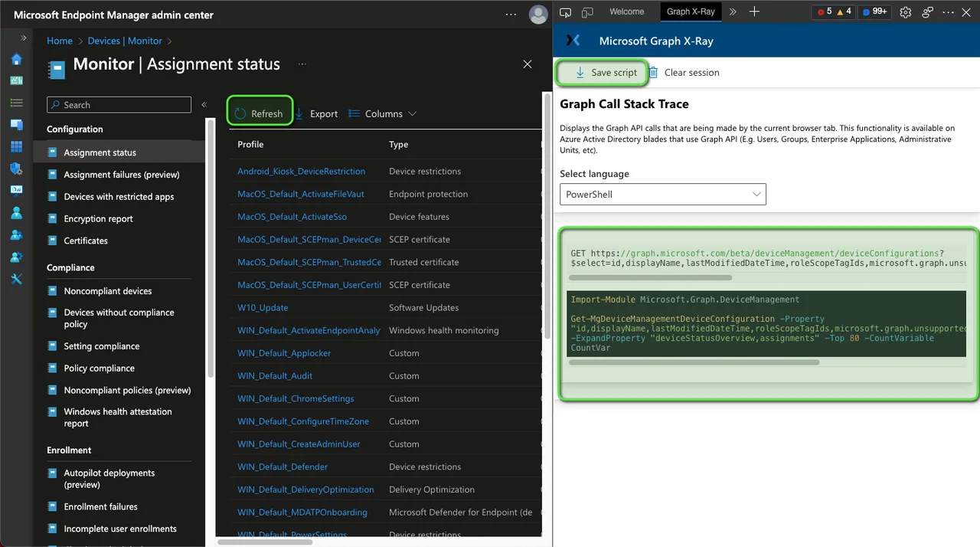Open Noncompliant policies (preview)

(x=119, y=391)
